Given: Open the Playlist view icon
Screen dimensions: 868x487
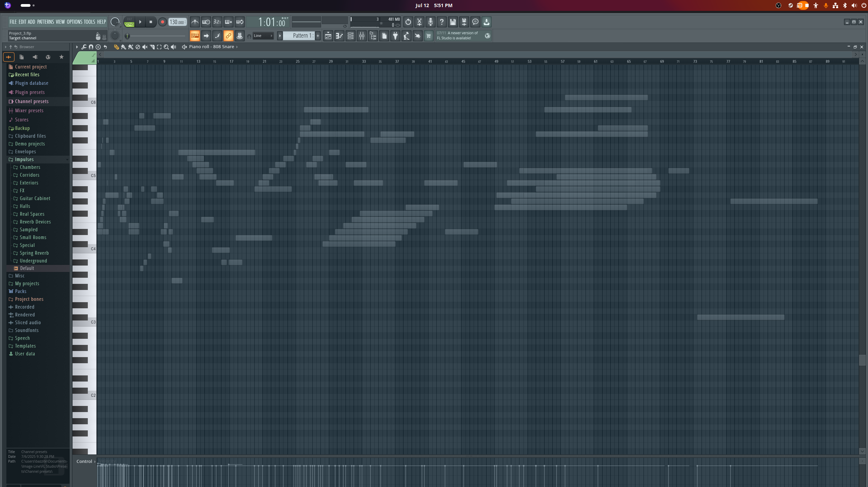Looking at the screenshot, I should pyautogui.click(x=328, y=36).
